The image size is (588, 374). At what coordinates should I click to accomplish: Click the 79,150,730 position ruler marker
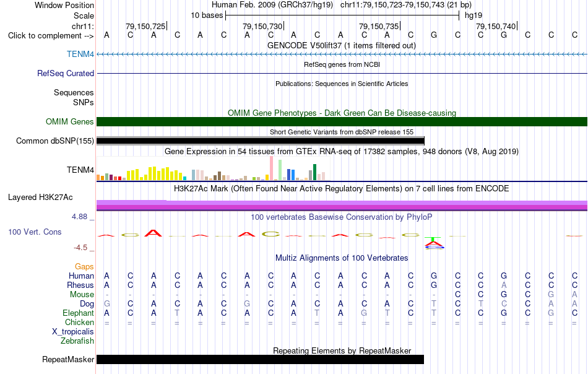263,26
